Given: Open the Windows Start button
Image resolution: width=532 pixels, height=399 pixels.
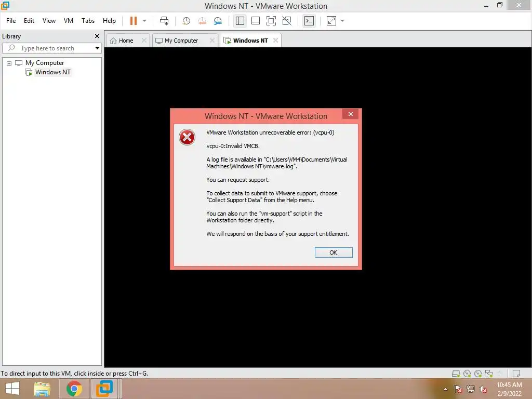Looking at the screenshot, I should (x=12, y=389).
